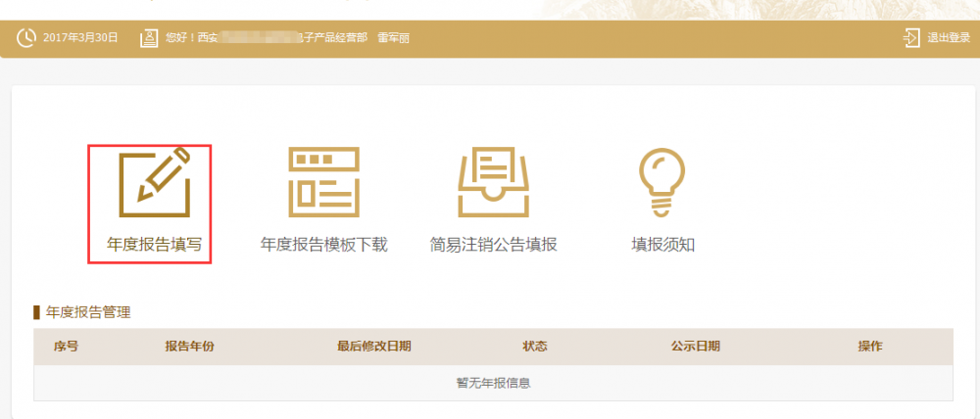Click the 序号 column header
Screen dimensions: 980x419
pyautogui.click(x=66, y=347)
